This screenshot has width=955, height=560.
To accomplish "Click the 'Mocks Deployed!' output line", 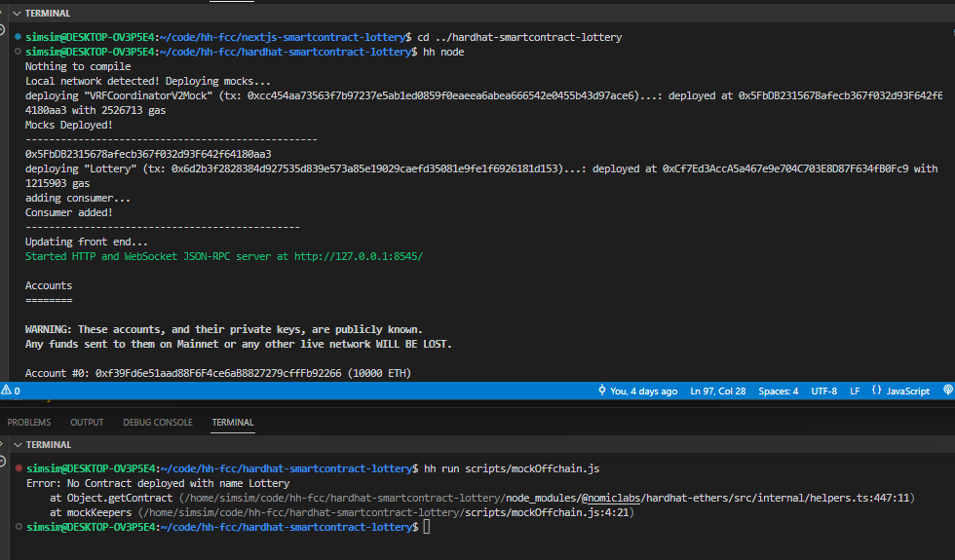I will tap(69, 125).
